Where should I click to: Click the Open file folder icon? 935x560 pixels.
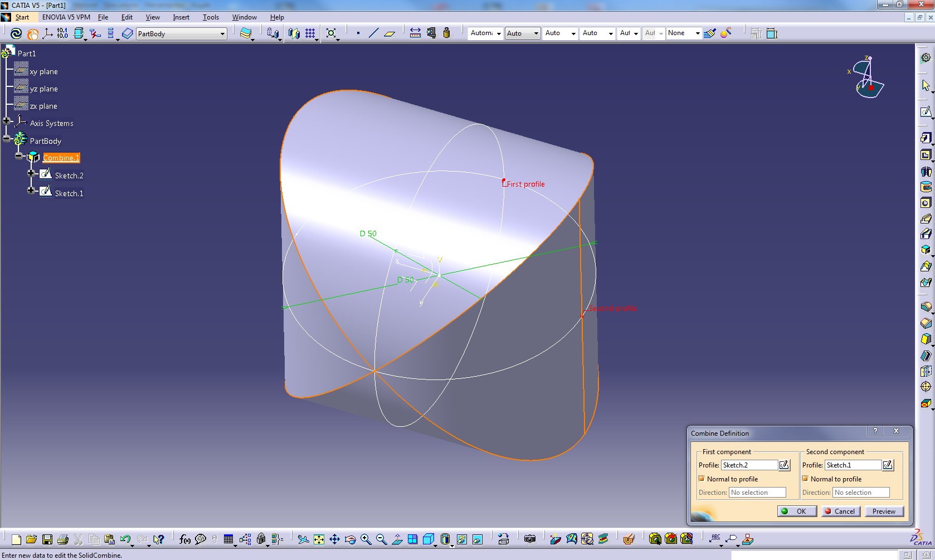31,539
